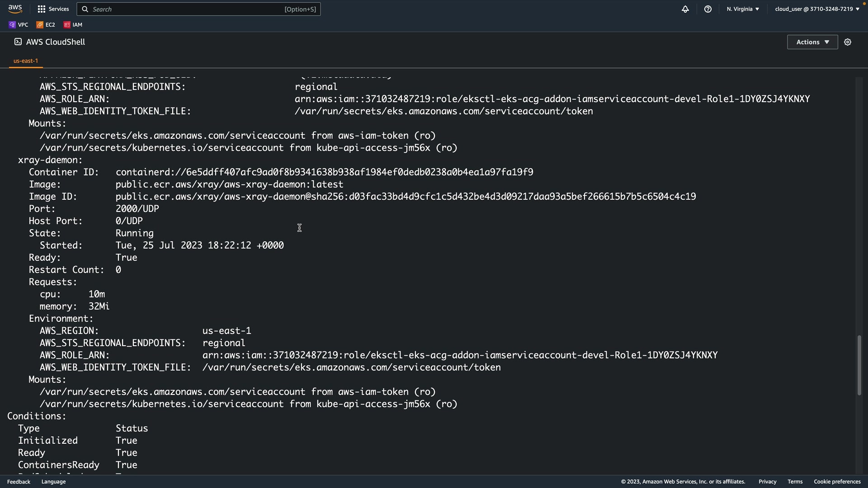This screenshot has height=488, width=868.
Task: Click the Feedback link in footer
Action: 19,482
